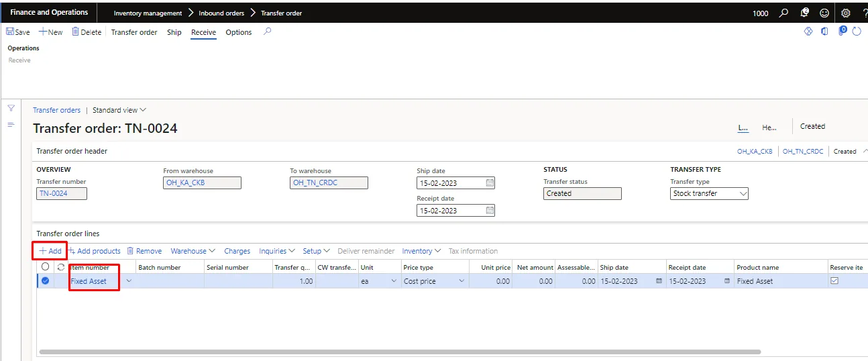Open Inventory management breadcrumb
This screenshot has width=868, height=361.
[x=148, y=13]
